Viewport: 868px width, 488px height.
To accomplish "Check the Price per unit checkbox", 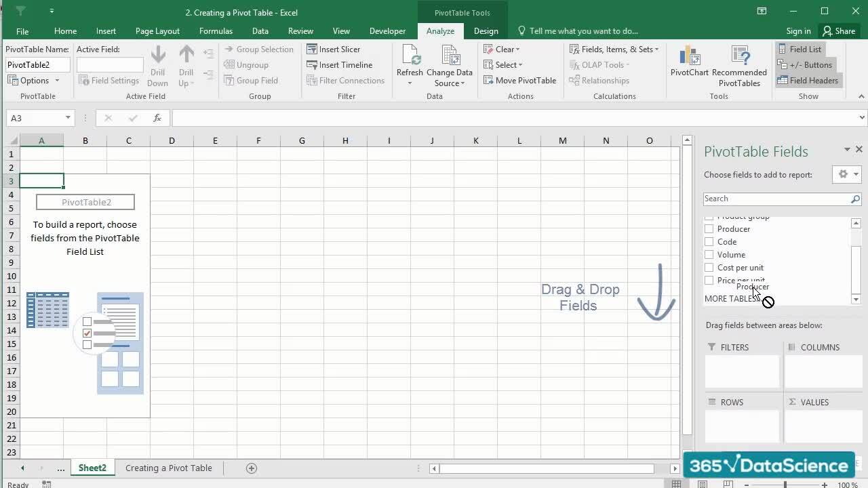I will [709, 280].
